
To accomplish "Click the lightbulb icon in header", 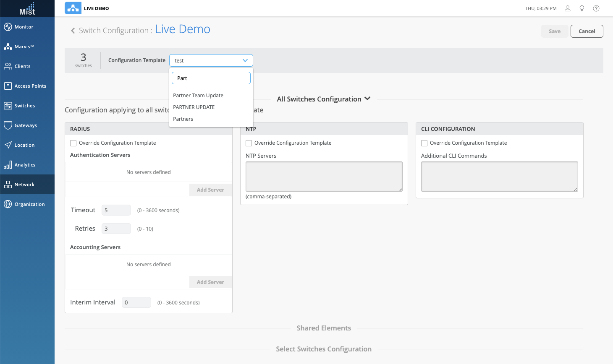I will pyautogui.click(x=582, y=8).
